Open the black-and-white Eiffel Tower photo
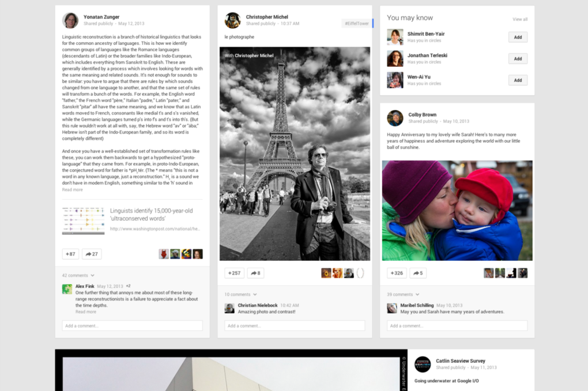Screen dimensions: 588x391 point(295,154)
